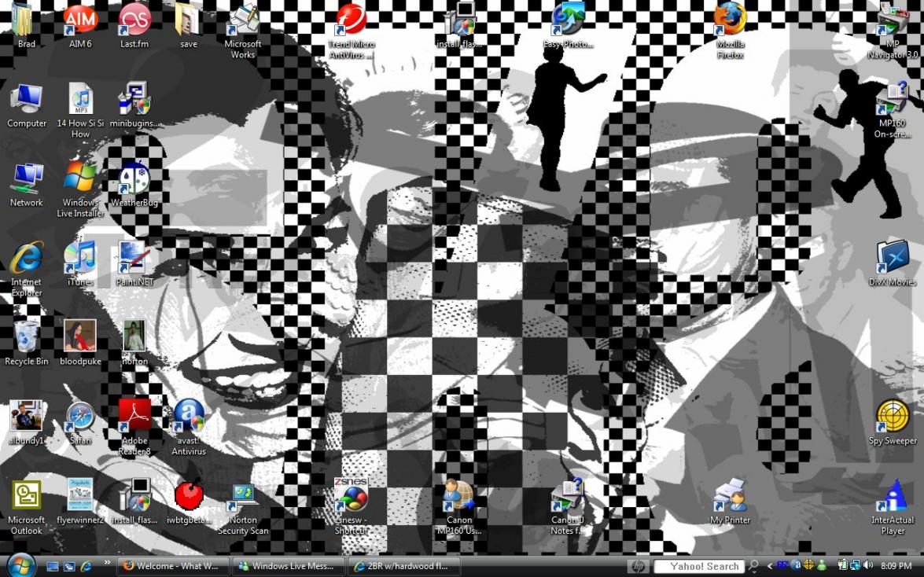924x577 pixels.
Task: Switch to Windows Live Messenger taskbar button
Action: pyautogui.click(x=287, y=566)
